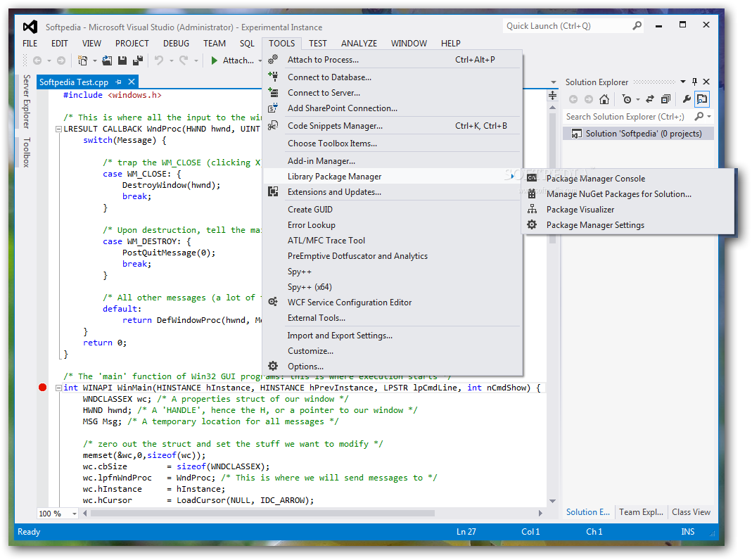Click Solution Explorer Forward arrow icon
This screenshot has width=752, height=560.
pyautogui.click(x=589, y=99)
